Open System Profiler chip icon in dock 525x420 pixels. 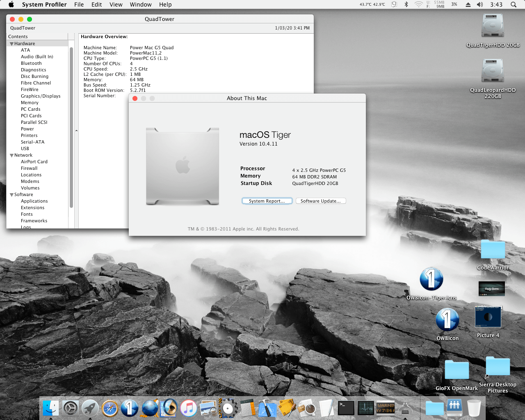pos(405,408)
